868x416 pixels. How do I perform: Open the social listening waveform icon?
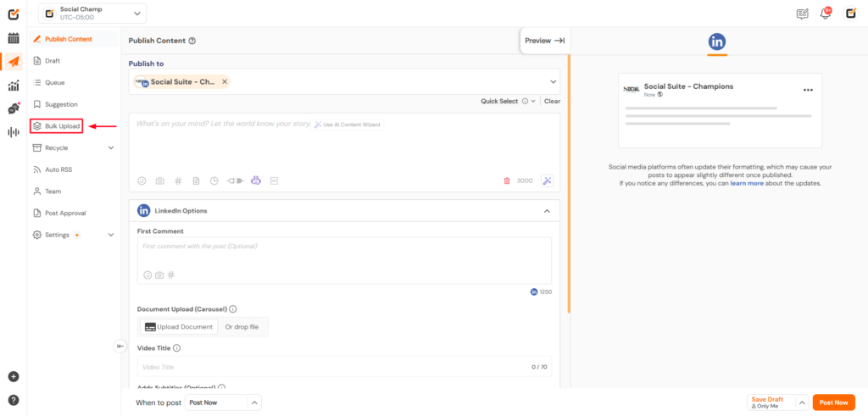click(14, 132)
